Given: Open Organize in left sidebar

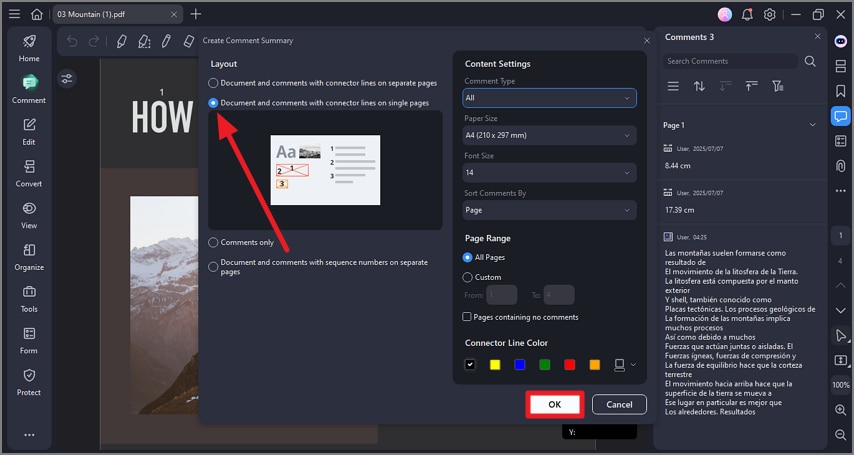Looking at the screenshot, I should (x=29, y=257).
